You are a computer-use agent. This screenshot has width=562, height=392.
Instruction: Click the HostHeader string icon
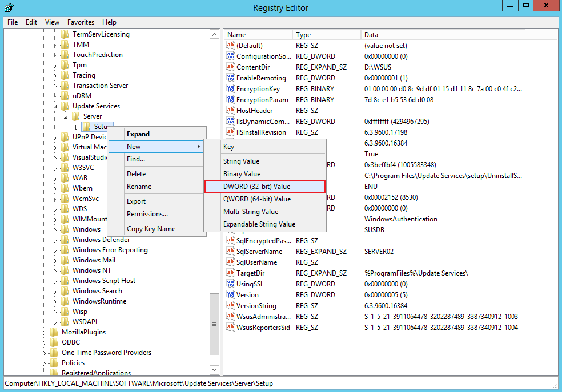tap(231, 110)
